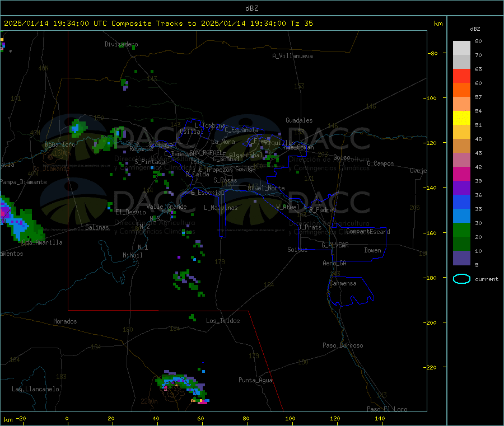Click the 'Guadales' location label

tap(299, 120)
